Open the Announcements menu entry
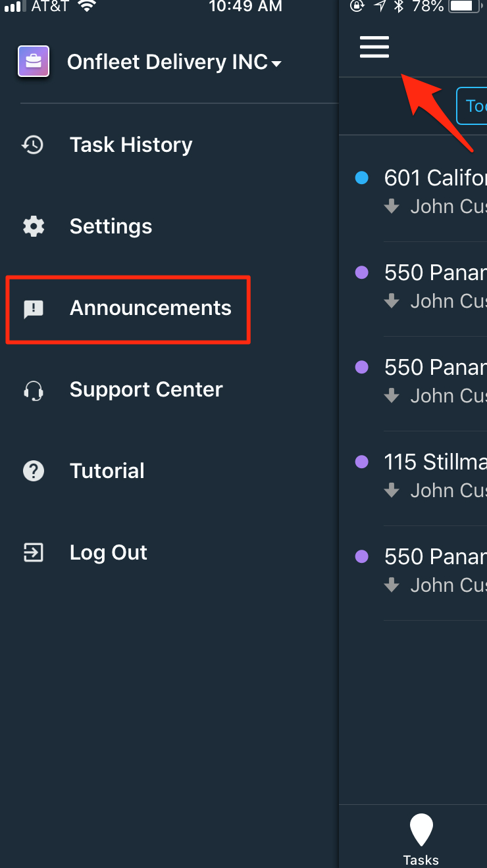The height and width of the screenshot is (868, 487). 151,308
